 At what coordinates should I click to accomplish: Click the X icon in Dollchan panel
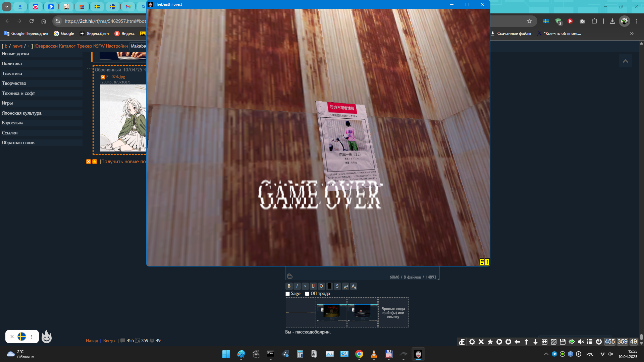point(481,342)
